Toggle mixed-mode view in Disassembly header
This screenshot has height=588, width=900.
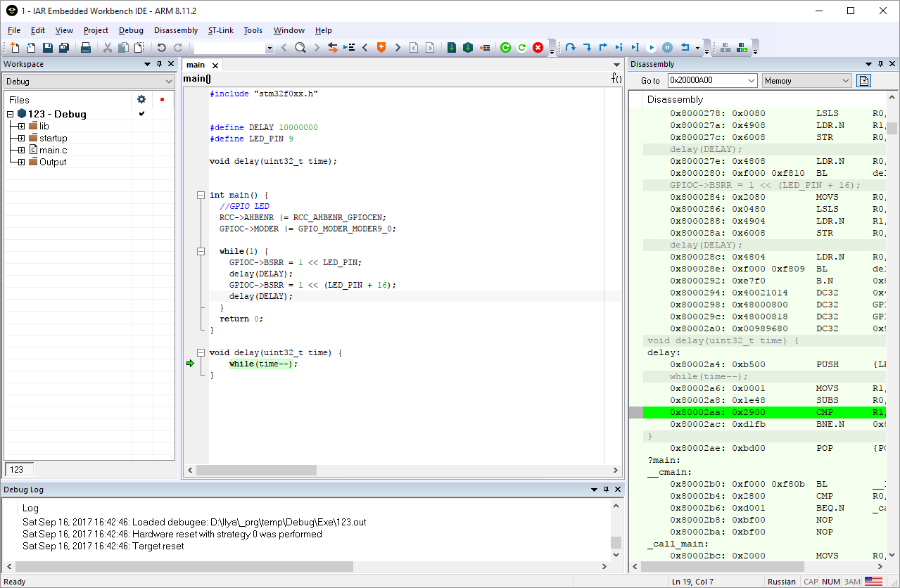tap(863, 80)
